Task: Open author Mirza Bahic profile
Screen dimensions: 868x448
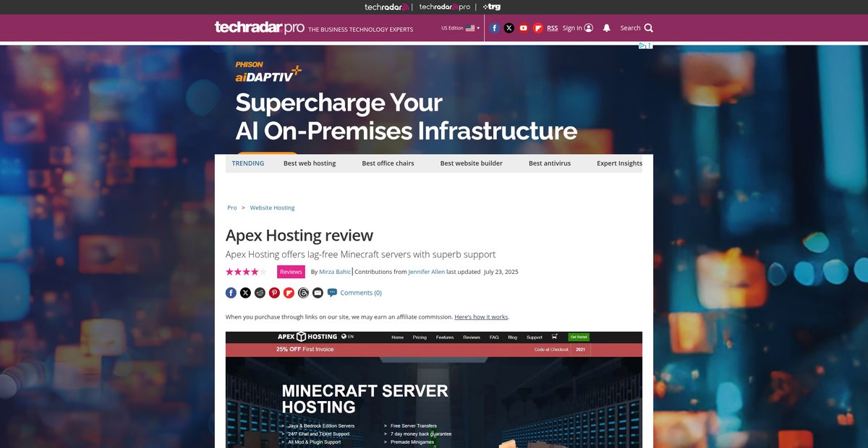Action: [x=335, y=272]
